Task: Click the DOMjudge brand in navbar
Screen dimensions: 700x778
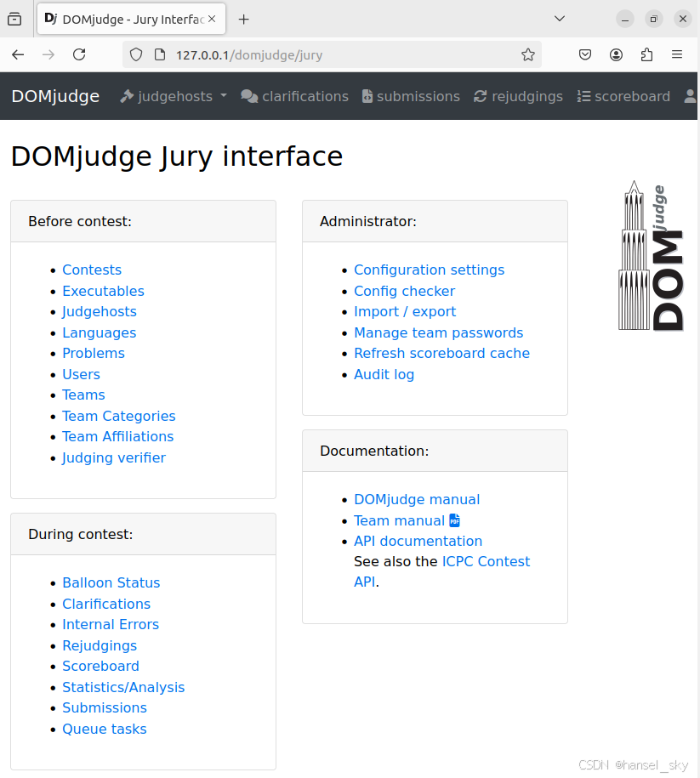Action: click(x=55, y=96)
